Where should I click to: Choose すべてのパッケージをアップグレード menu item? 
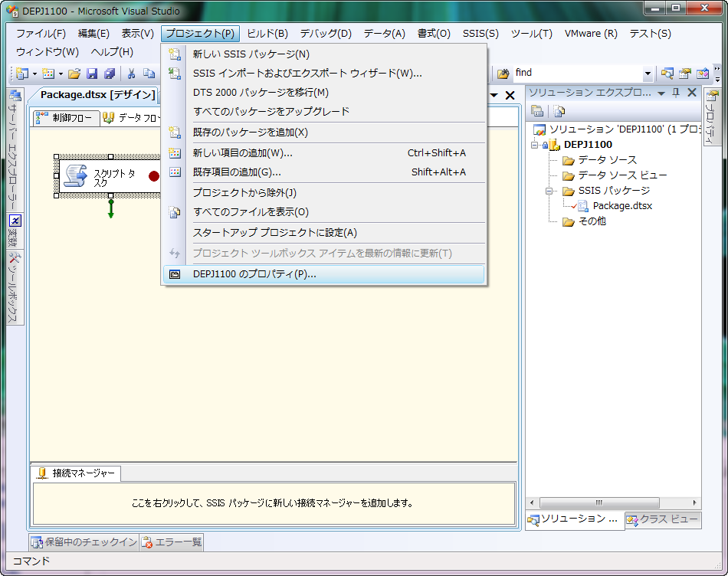(x=323, y=111)
